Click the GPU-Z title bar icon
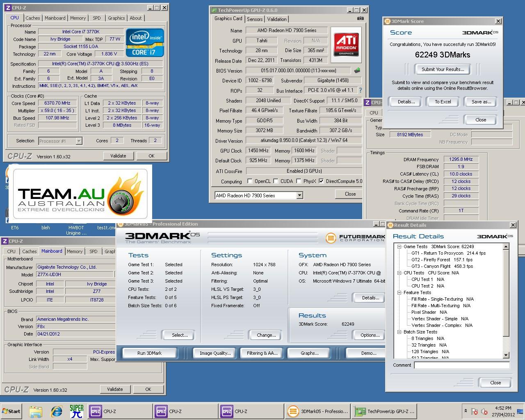Screen dimensions: 525x420 coord(214,10)
